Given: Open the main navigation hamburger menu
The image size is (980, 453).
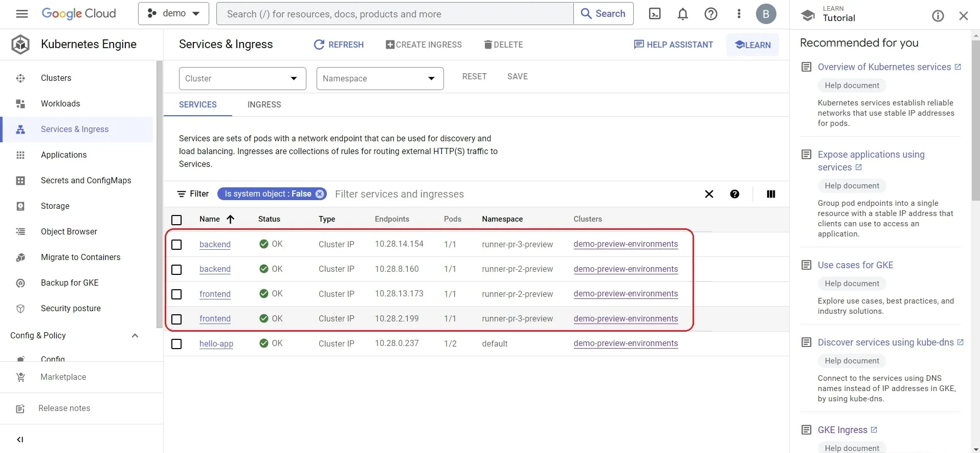Looking at the screenshot, I should coord(22,14).
